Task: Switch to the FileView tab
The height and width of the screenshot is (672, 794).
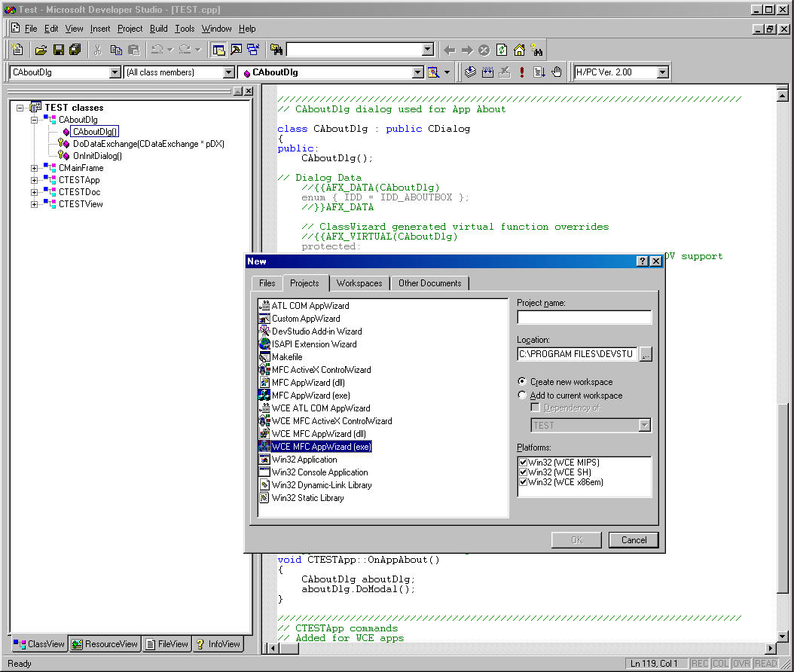Action: (167, 644)
